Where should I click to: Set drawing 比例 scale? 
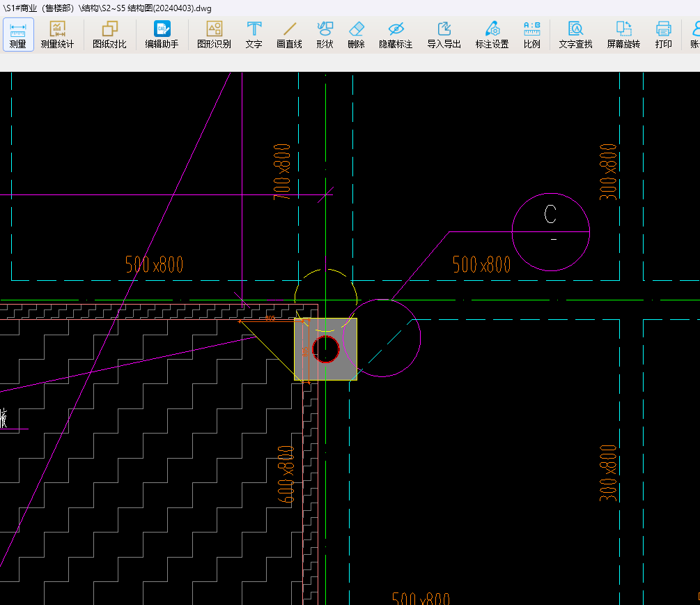click(531, 35)
